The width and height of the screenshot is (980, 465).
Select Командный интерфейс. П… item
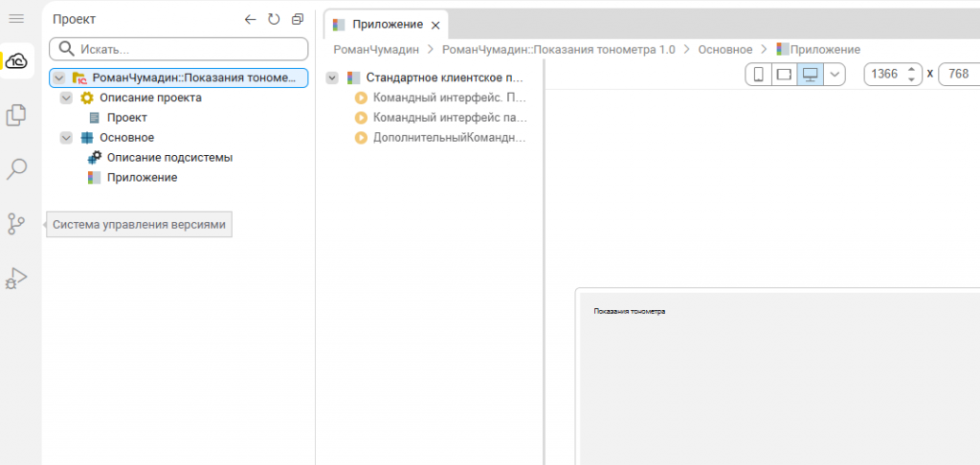(x=450, y=98)
